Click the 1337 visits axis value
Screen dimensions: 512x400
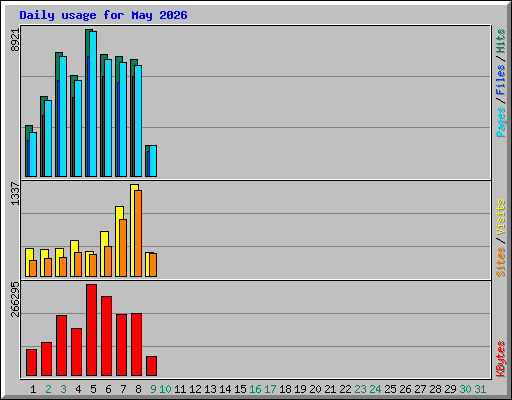(15, 193)
